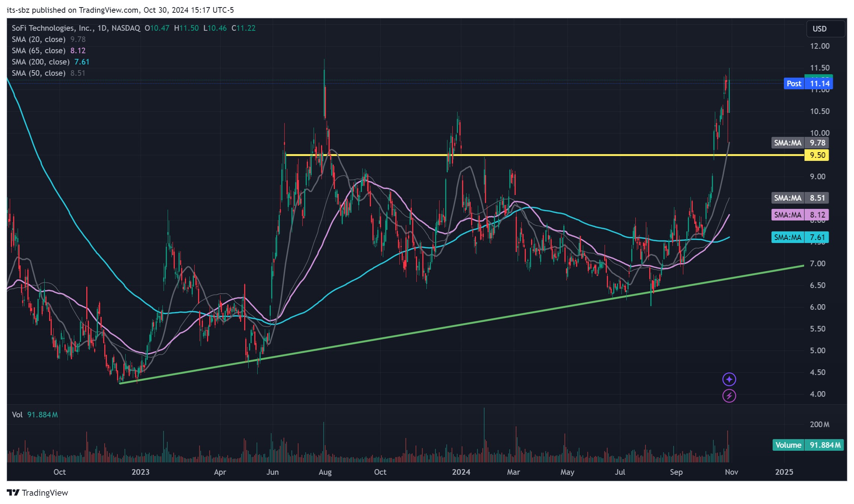Click the 2024 time axis label

pos(461,472)
